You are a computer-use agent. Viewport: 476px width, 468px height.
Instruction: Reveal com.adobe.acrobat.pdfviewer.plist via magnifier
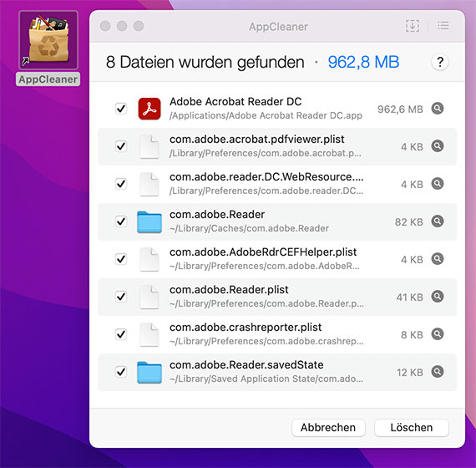click(438, 146)
